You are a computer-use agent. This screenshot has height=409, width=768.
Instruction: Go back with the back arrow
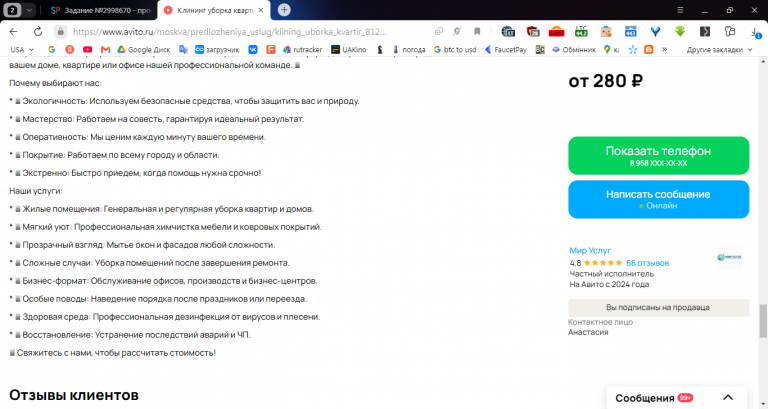[x=13, y=31]
